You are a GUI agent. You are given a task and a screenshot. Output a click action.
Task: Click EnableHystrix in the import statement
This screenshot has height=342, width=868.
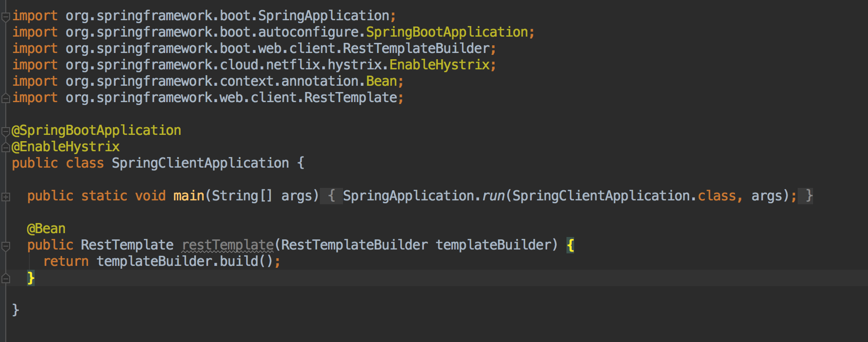(x=439, y=65)
